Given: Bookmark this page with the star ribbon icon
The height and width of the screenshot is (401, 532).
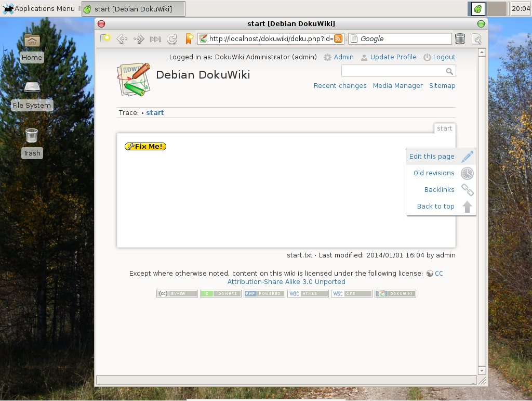Looking at the screenshot, I should click(189, 38).
